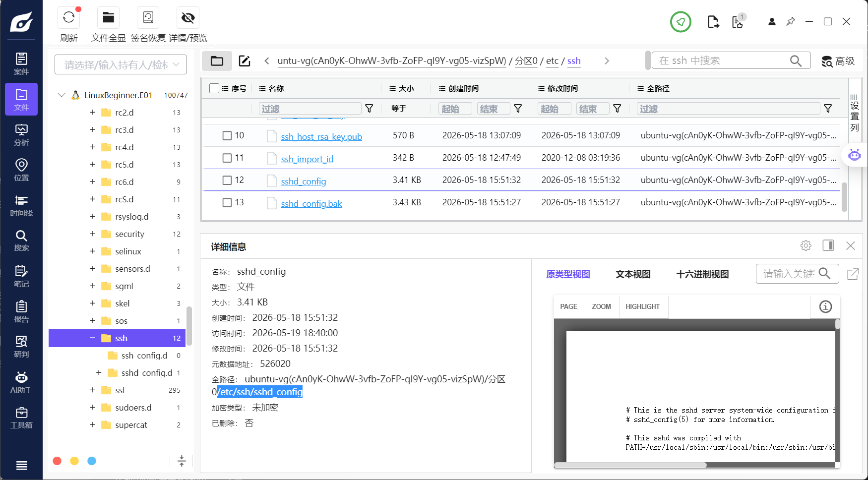868x480 pixels.
Task: Click the 创建时间 filter funnel
Action: [x=518, y=108]
